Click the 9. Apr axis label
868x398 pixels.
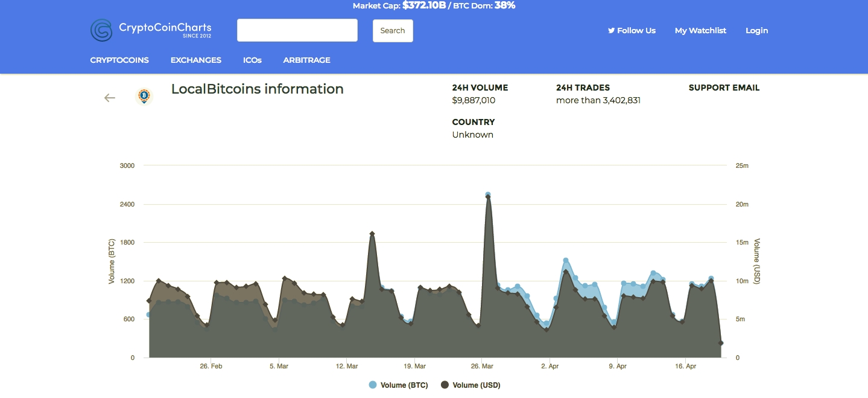point(618,366)
